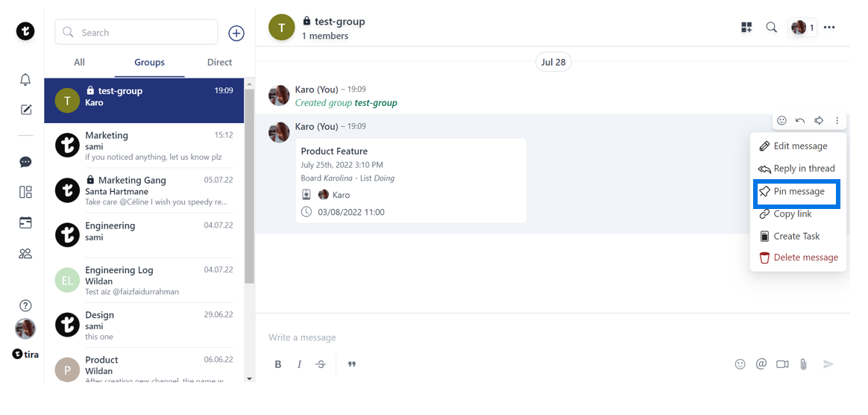Screen dimensions: 868x415
Task: Toggle strikethrough text formatting
Action: point(321,364)
